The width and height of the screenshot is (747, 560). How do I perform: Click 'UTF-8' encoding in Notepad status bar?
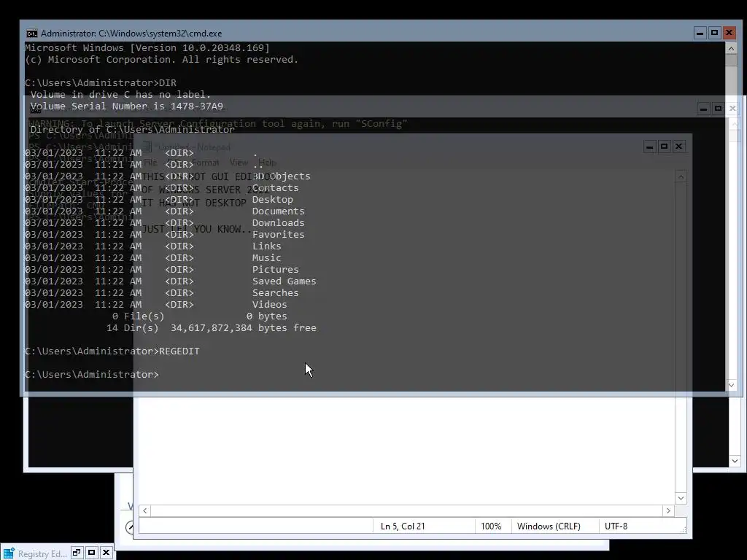616,526
